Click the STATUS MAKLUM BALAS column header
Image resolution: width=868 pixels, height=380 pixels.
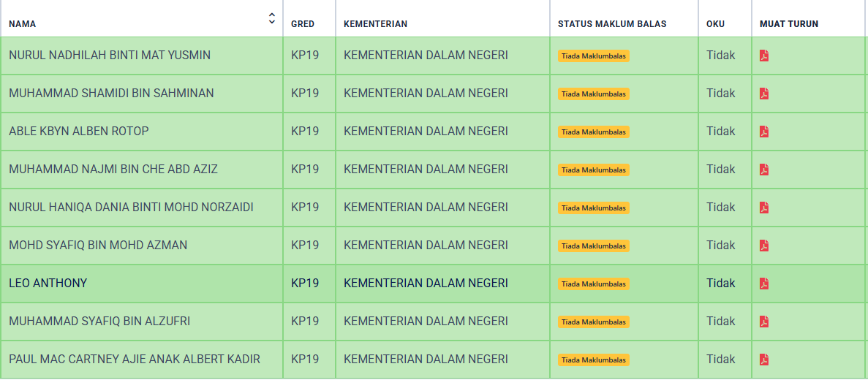(612, 24)
